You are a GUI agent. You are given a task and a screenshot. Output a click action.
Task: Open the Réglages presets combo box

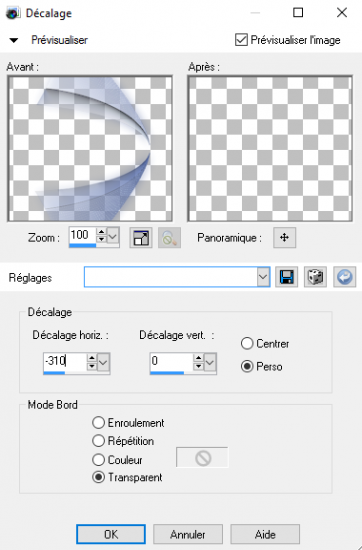[x=177, y=277]
